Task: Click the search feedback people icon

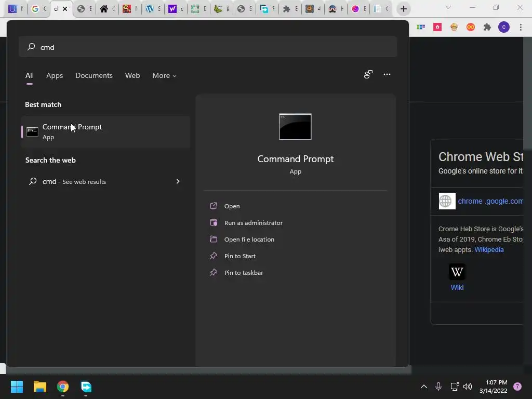Action: point(368,74)
